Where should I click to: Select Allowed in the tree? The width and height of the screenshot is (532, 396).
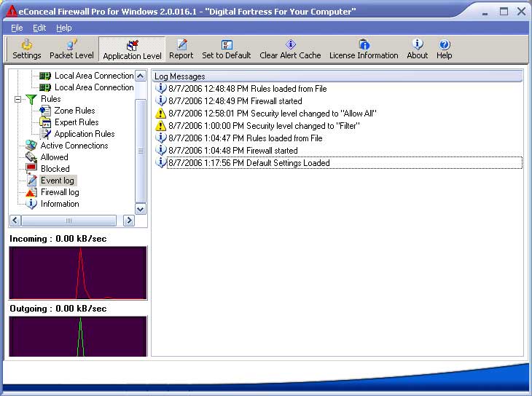tap(54, 157)
